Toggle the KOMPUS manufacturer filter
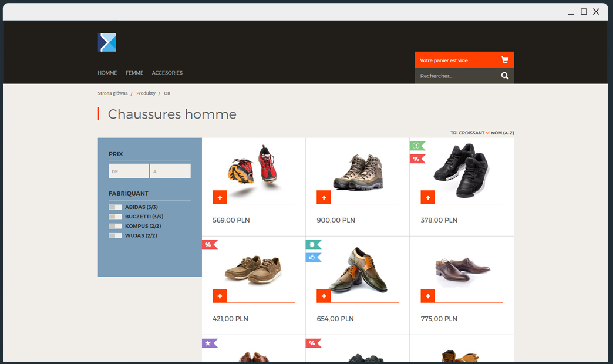Viewport: 613px width, 364px height. pyautogui.click(x=115, y=226)
